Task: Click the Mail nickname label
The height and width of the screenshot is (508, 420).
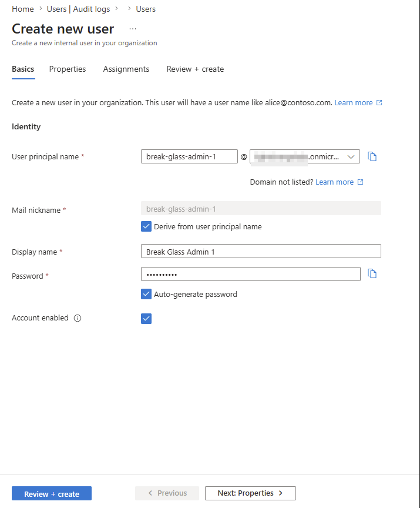Action: [x=36, y=210]
